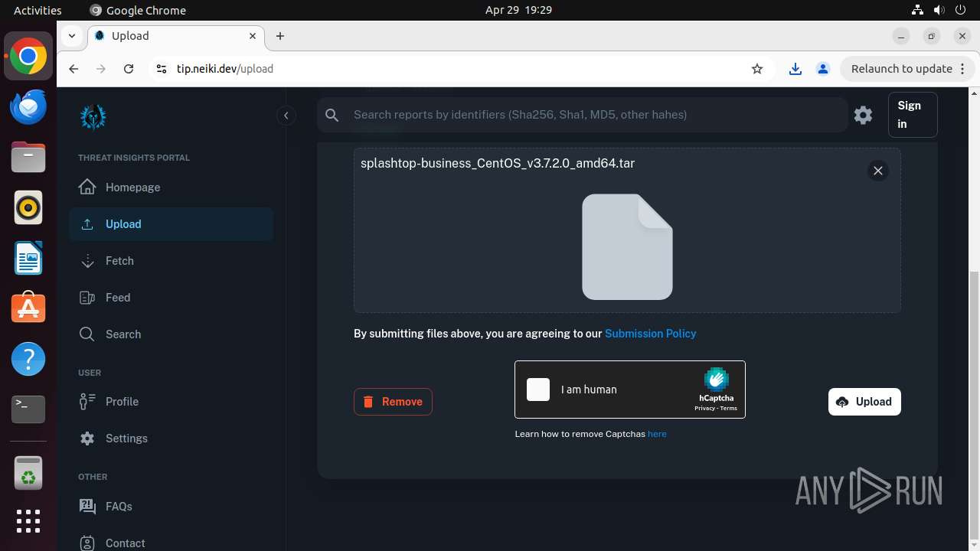The image size is (980, 551).
Task: Select the Upload browser tab
Action: (x=176, y=36)
